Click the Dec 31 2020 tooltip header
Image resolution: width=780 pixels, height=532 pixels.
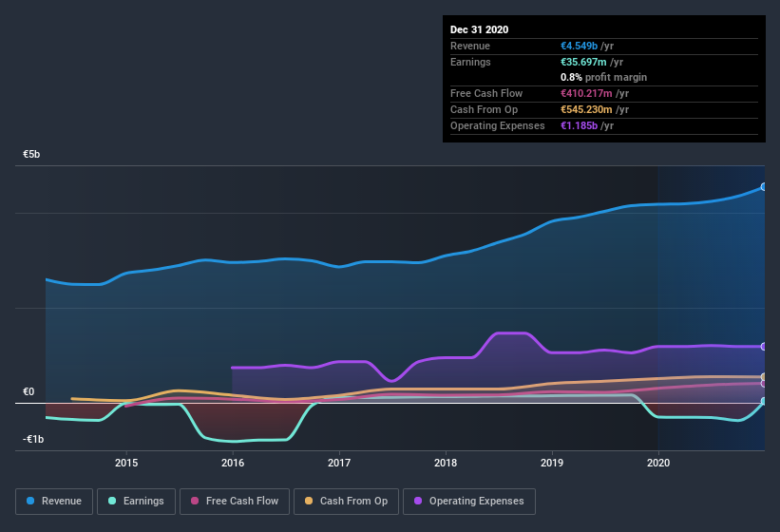point(480,29)
